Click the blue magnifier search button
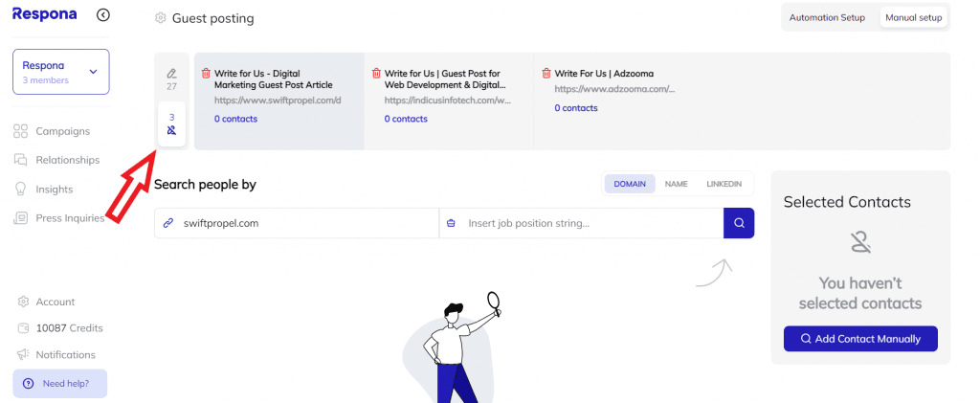 (x=739, y=223)
